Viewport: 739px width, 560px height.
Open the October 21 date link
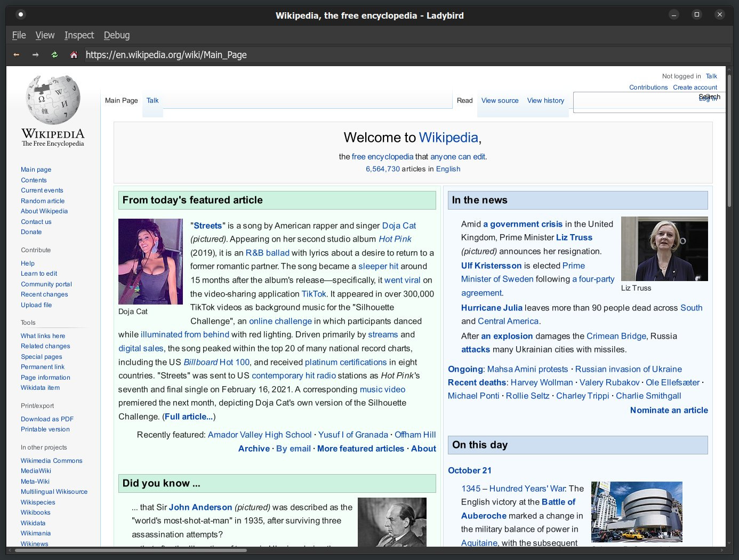(x=470, y=470)
